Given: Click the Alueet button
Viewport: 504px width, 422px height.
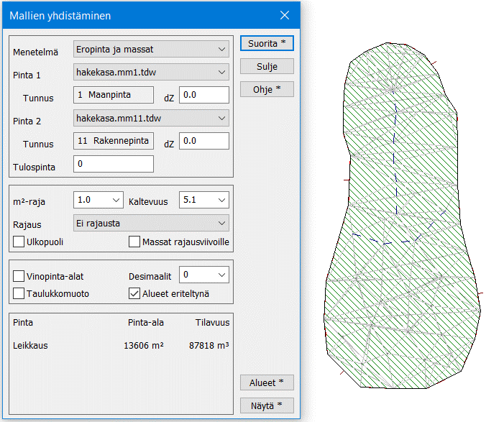Looking at the screenshot, I should 267,382.
